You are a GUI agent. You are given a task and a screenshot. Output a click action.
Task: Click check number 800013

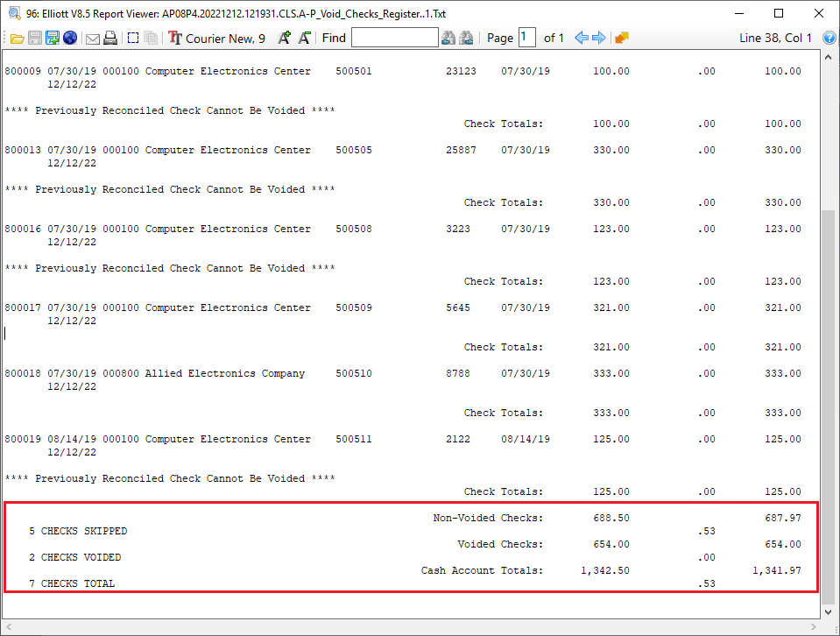(23, 150)
